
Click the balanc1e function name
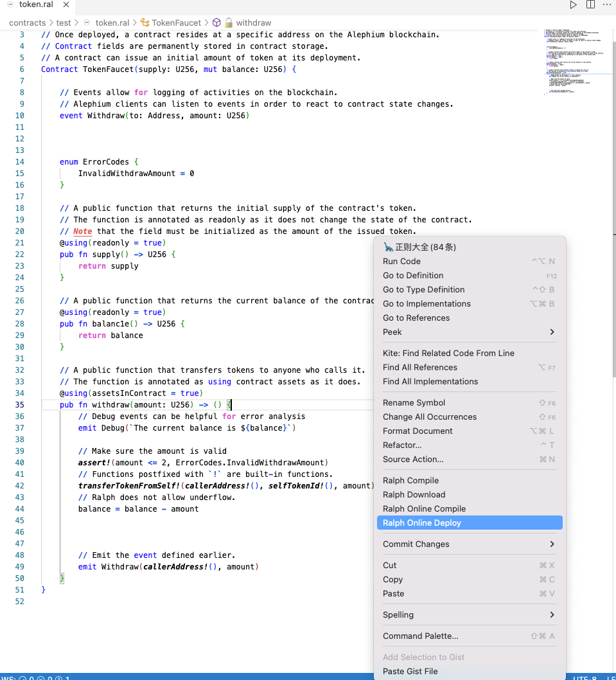pos(110,324)
